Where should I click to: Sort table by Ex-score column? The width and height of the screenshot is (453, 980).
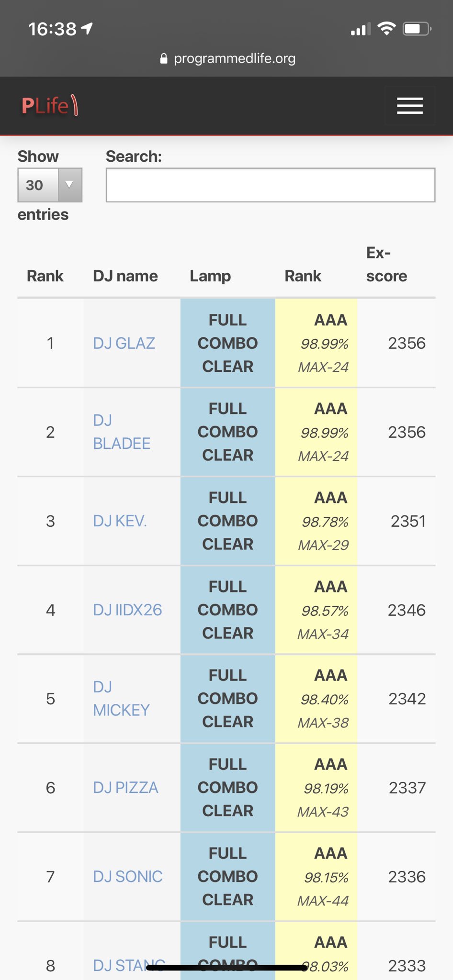coord(386,265)
